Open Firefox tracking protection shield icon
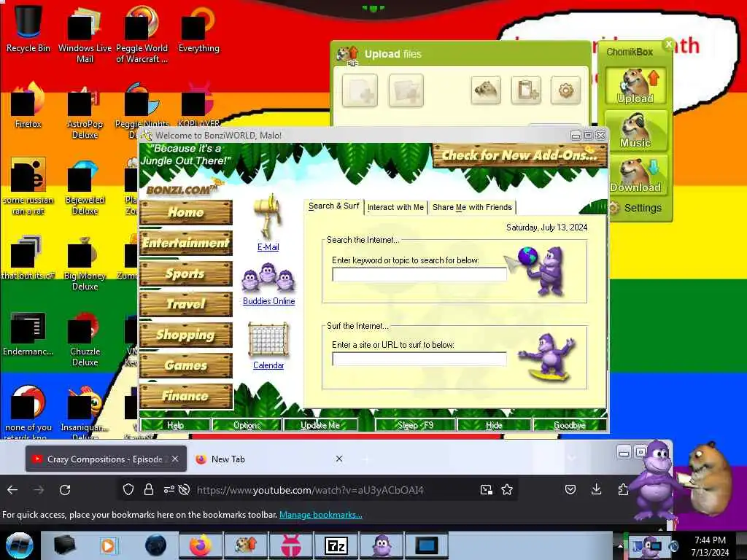This screenshot has width=747, height=560. point(128,489)
